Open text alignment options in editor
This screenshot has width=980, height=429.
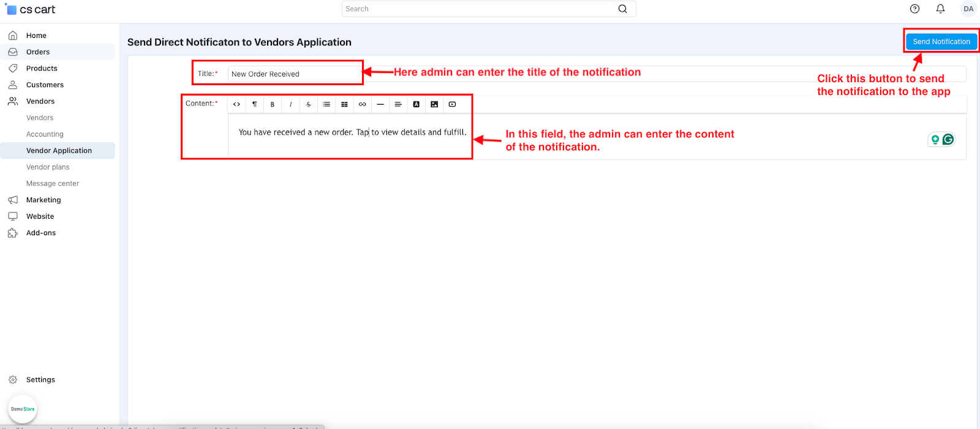coord(398,104)
